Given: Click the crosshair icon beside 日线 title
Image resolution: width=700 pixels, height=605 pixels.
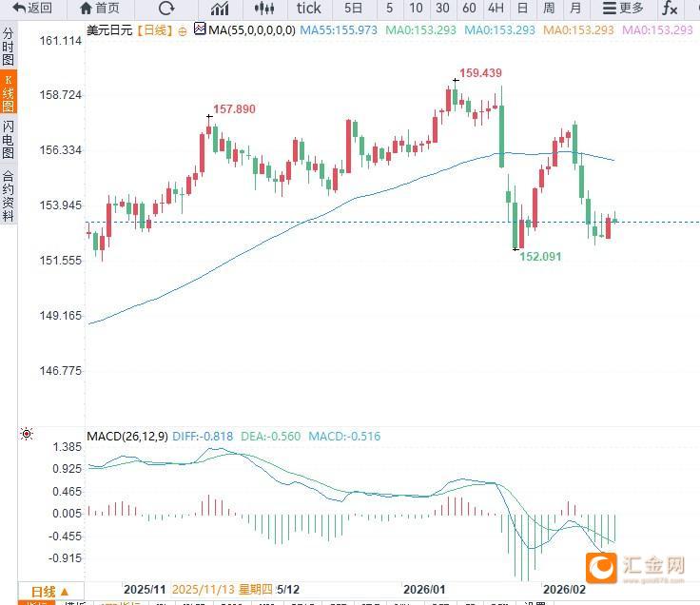Looking at the screenshot, I should pos(183,31).
